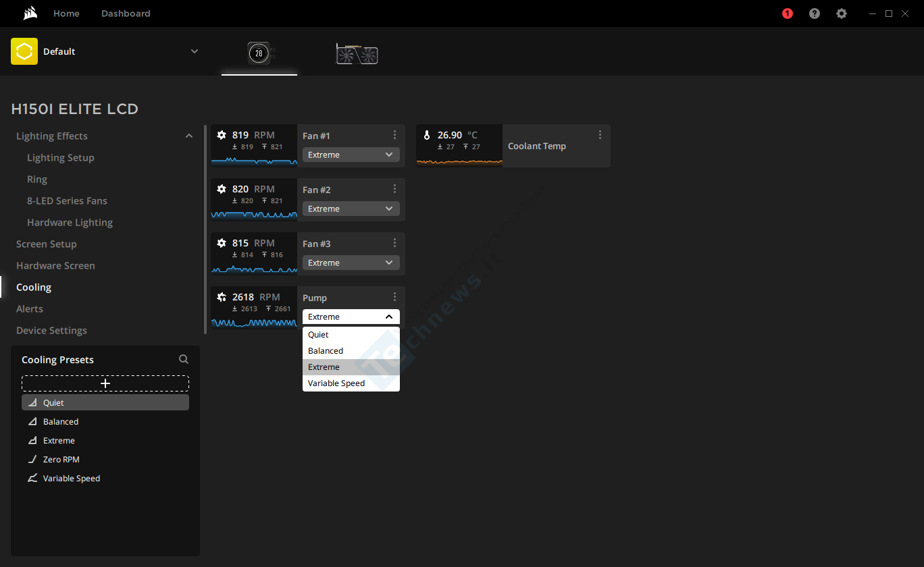Image resolution: width=924 pixels, height=567 pixels.
Task: Choose Extreme in Pump dropdown list
Action: 351,367
